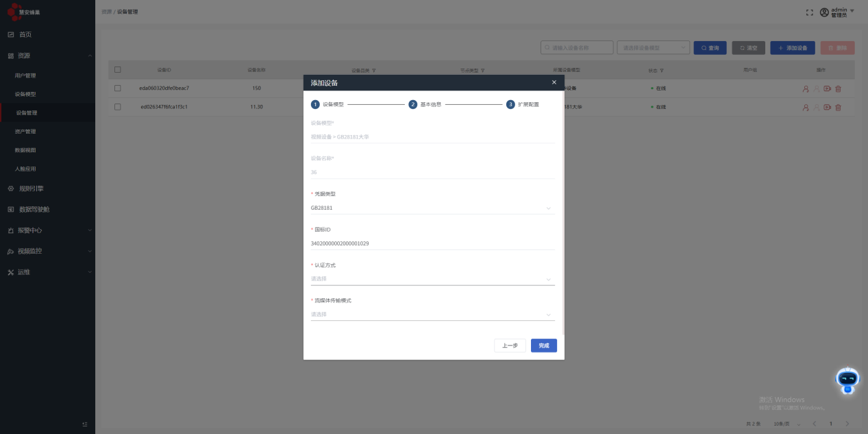Click the 设备名称 column filter icon
Screen dimensions: 868x434
(374, 70)
